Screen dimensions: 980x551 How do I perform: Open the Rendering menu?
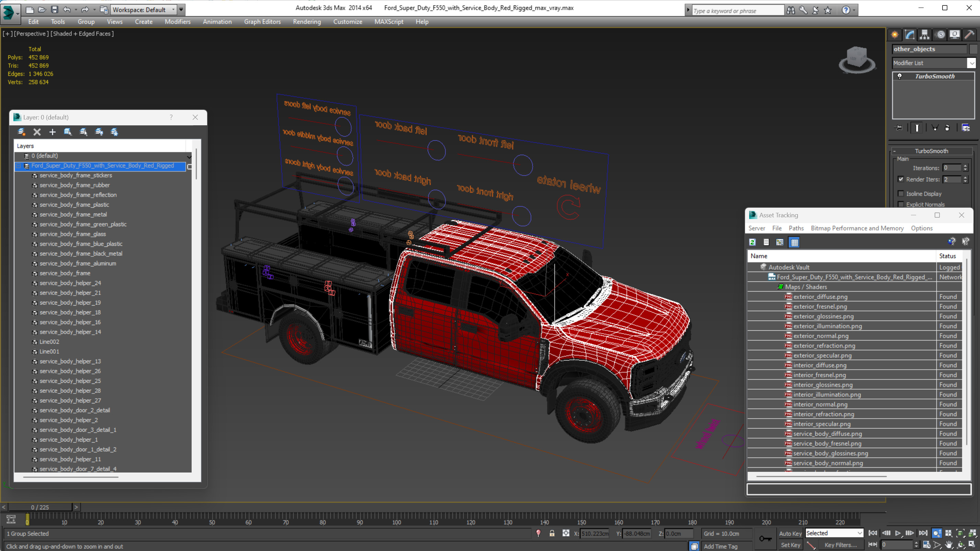coord(307,22)
